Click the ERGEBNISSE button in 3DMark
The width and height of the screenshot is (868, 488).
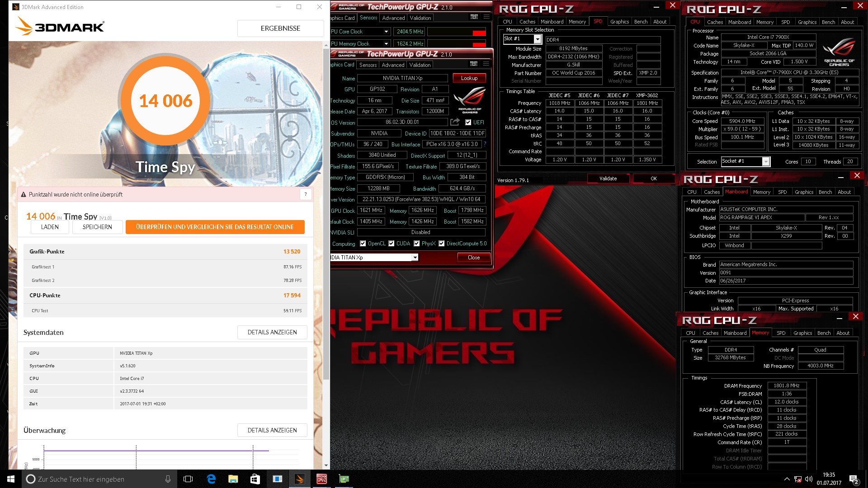click(x=280, y=28)
